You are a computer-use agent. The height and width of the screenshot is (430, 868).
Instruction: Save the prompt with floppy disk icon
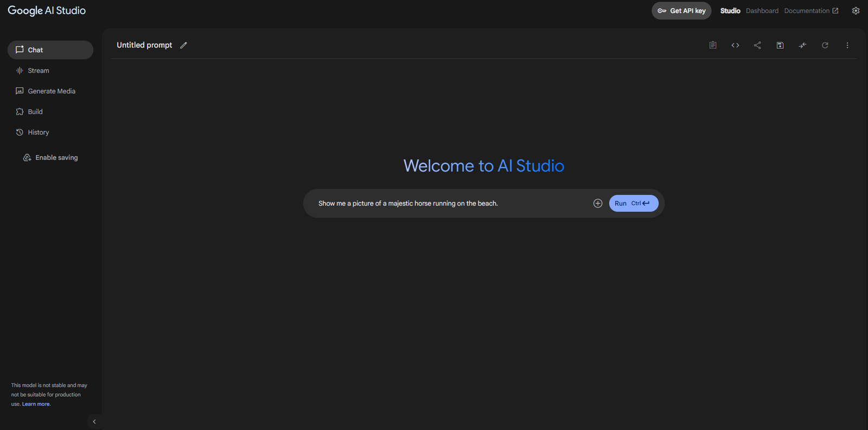click(x=780, y=46)
